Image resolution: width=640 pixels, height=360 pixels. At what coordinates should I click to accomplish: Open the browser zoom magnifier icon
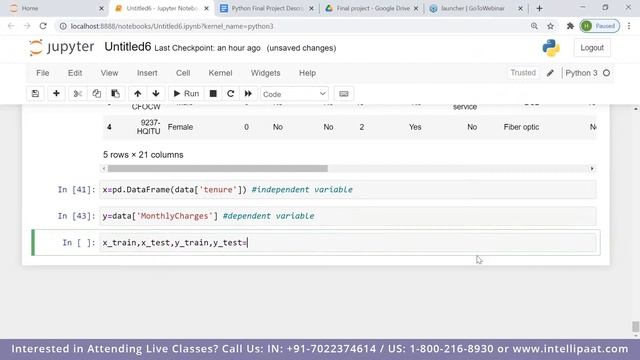[x=534, y=26]
